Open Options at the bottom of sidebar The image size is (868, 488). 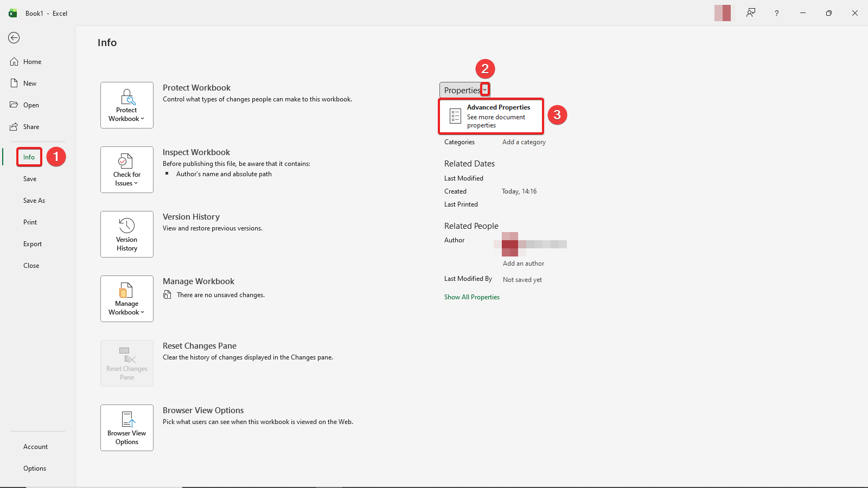(x=34, y=468)
